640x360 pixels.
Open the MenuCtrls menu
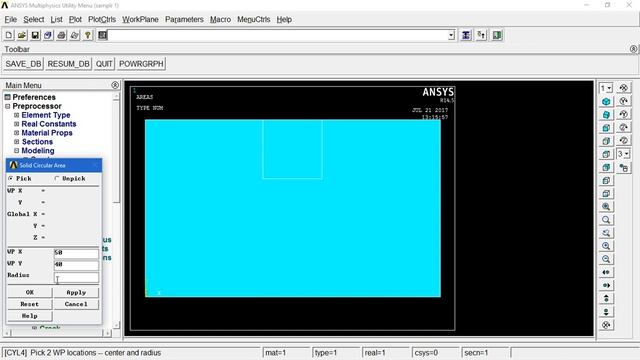[x=253, y=19]
